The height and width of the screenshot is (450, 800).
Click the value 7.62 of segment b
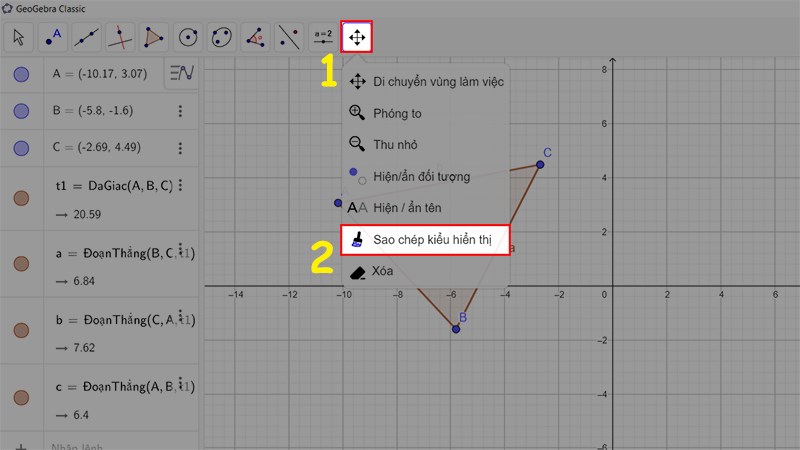(84, 347)
